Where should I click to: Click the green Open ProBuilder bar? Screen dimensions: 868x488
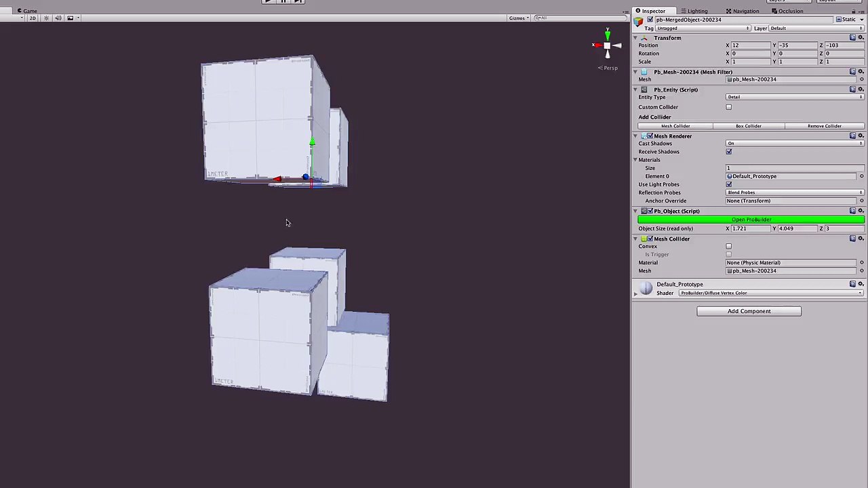751,220
